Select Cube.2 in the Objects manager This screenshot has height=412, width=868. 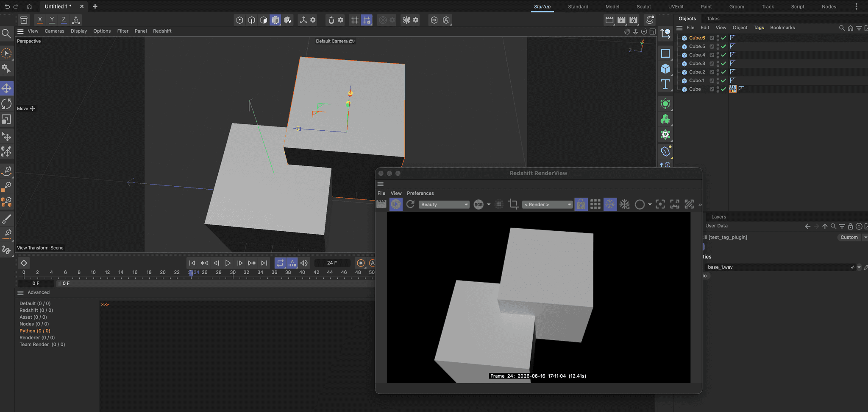coord(697,72)
